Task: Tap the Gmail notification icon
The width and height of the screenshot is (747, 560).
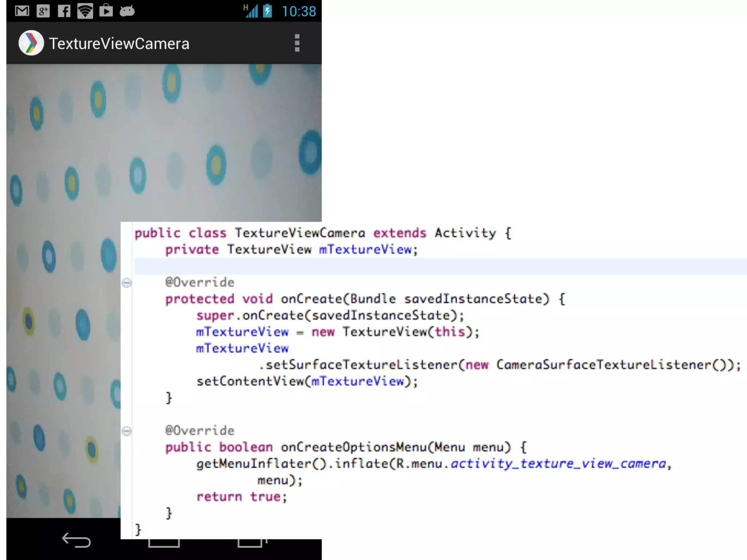Action: (x=22, y=11)
